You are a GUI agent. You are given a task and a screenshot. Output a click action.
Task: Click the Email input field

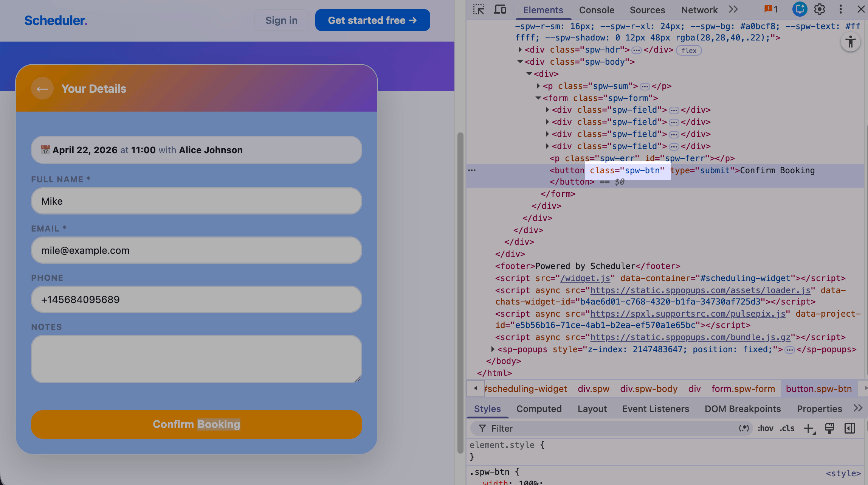click(196, 250)
